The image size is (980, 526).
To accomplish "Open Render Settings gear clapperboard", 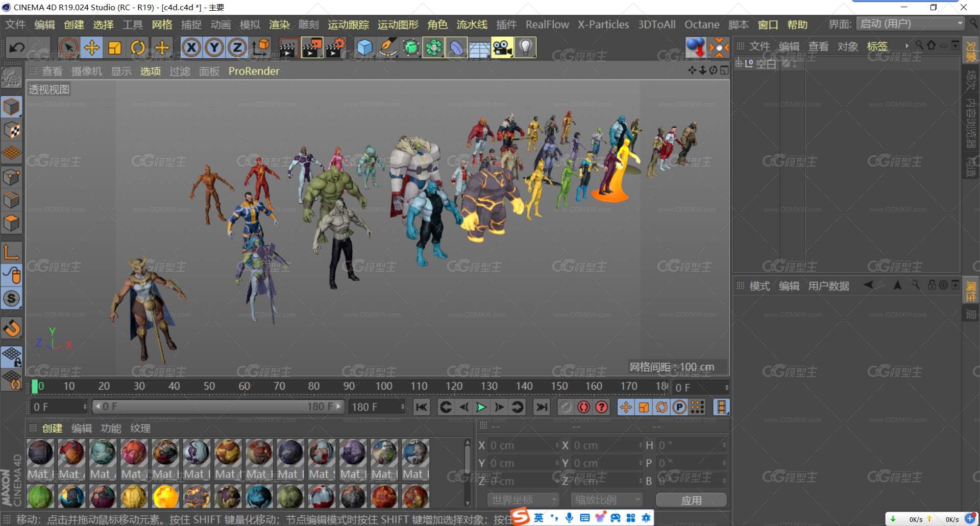I will click(x=335, y=47).
